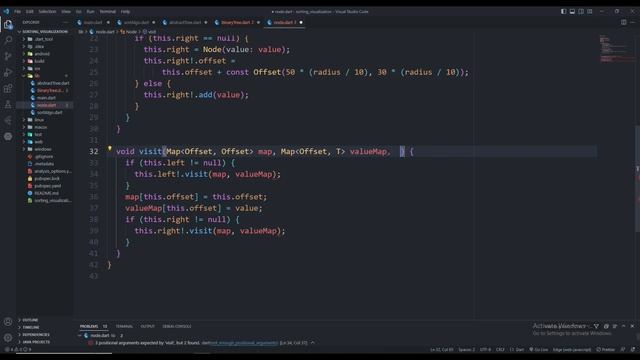
Task: Expand the windows folder
Action: [x=45, y=149]
